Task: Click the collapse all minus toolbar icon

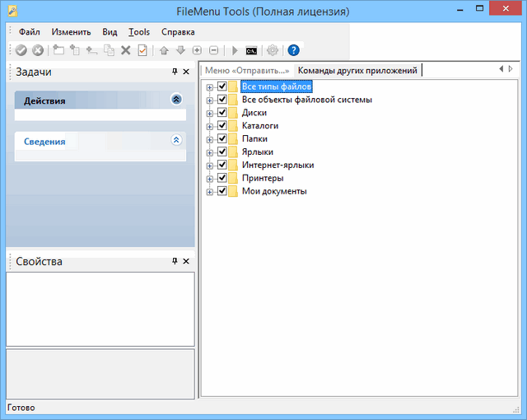Action: 213,50
